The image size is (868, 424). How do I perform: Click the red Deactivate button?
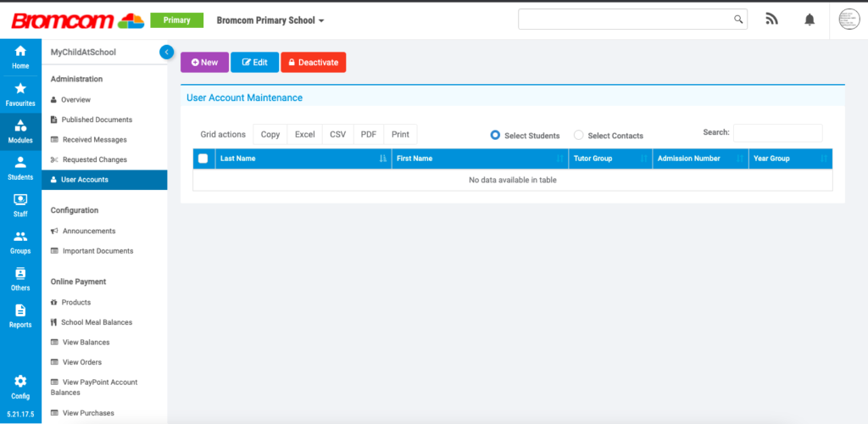pos(314,63)
